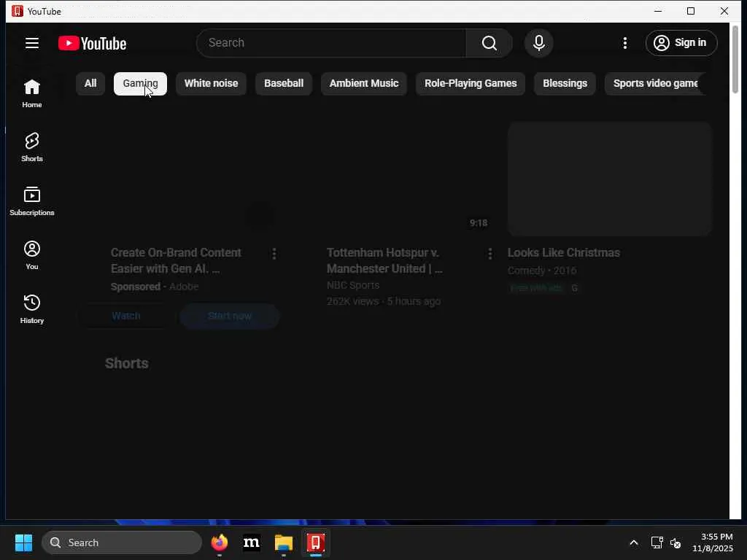
Task: Click the 9:18 duration badge
Action: (479, 223)
